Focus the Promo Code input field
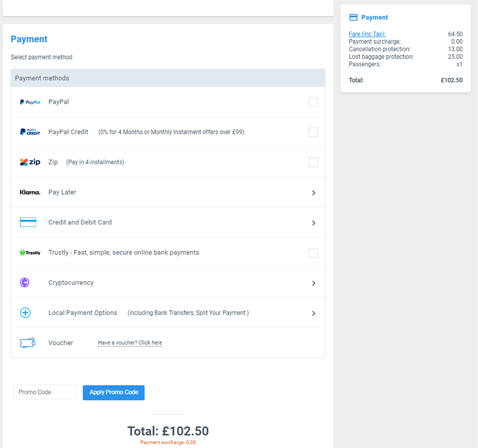Screen dimensions: 478x448 [45, 392]
